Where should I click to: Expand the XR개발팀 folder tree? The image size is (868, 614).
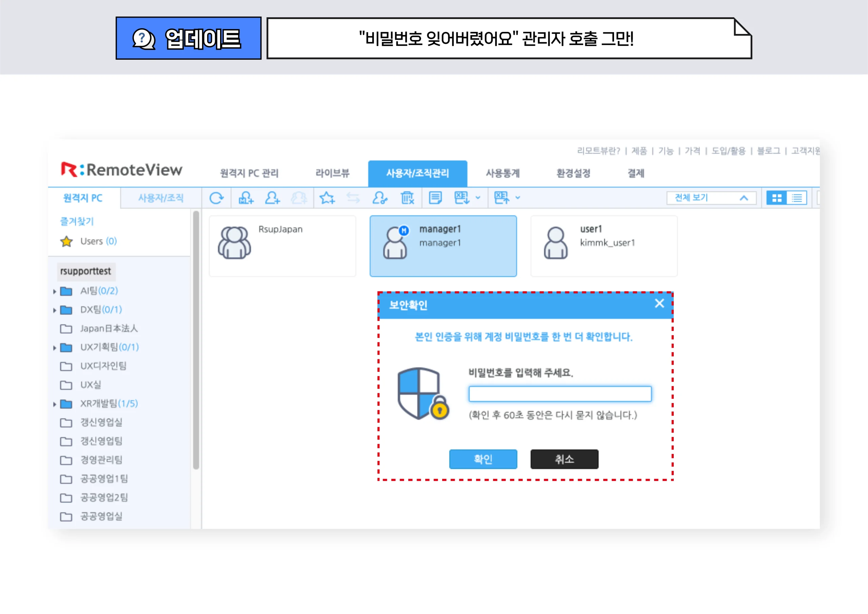click(55, 404)
